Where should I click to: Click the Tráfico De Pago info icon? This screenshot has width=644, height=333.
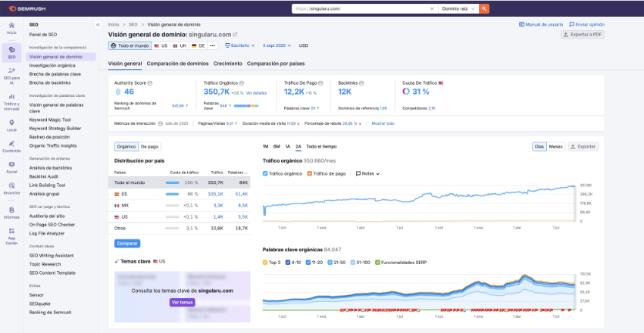tap(320, 82)
